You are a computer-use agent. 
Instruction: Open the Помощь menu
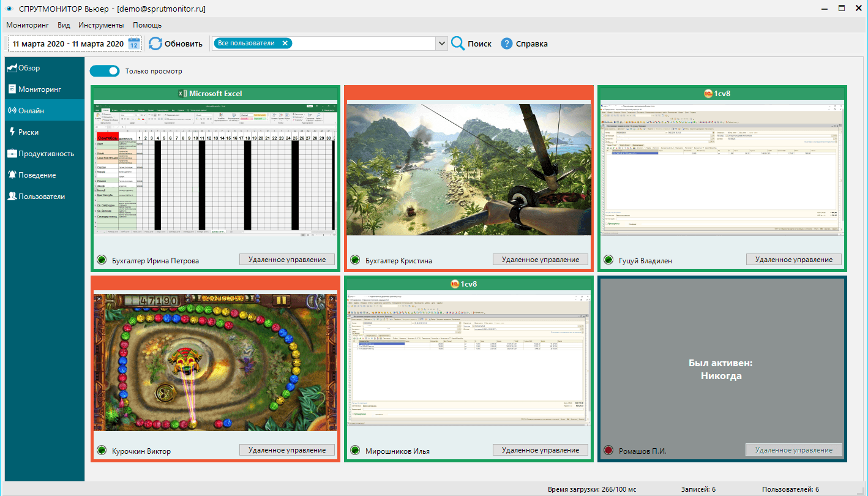(148, 25)
